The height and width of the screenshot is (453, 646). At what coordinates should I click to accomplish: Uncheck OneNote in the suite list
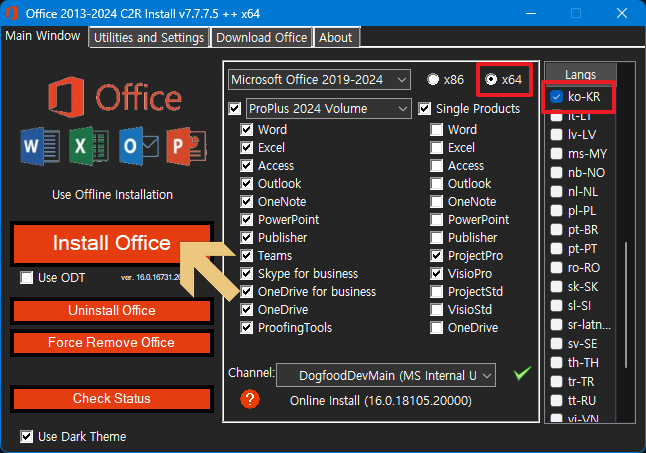pyautogui.click(x=246, y=201)
